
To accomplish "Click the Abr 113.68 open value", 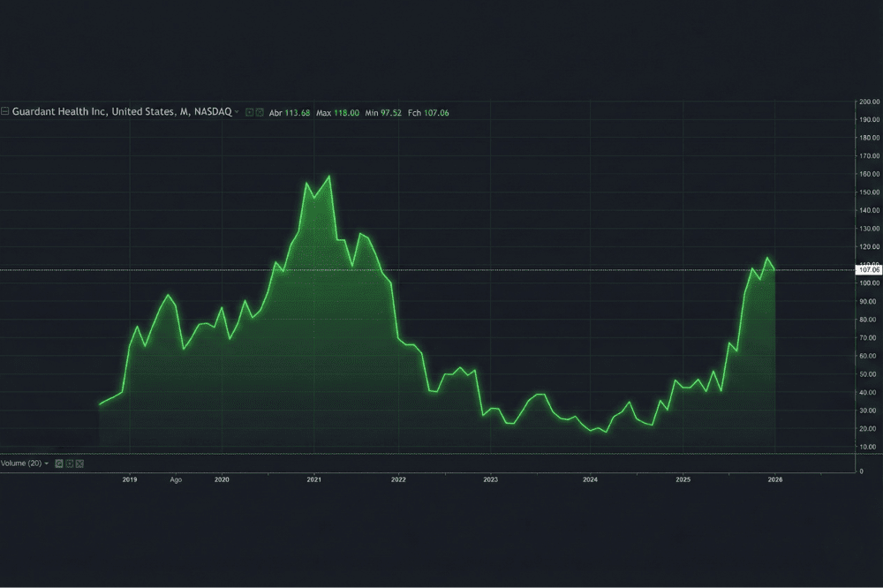I will [x=290, y=112].
